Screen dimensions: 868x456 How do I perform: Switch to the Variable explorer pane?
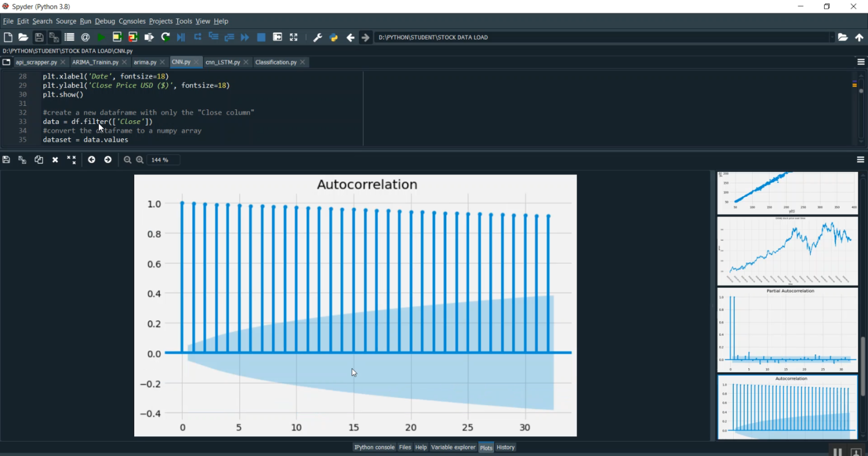(453, 447)
